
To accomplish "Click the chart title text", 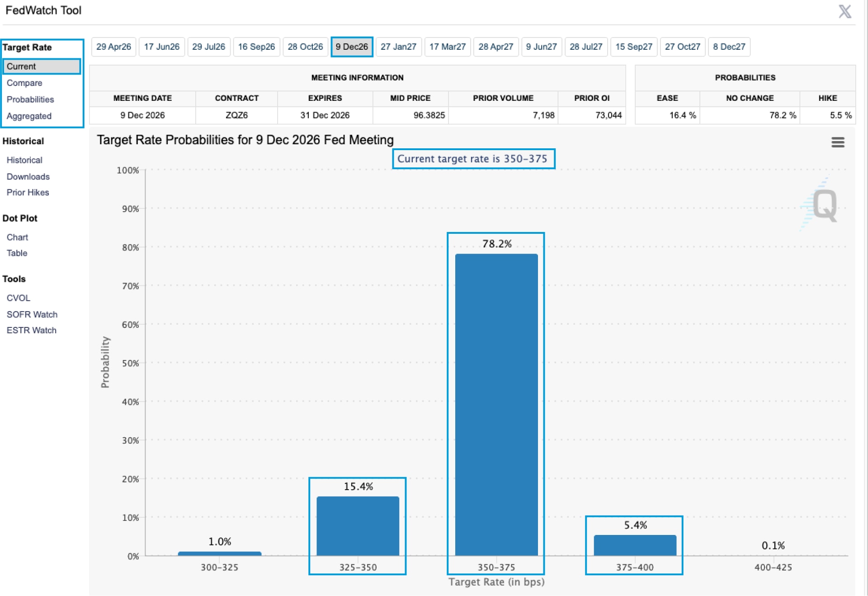I will point(245,140).
